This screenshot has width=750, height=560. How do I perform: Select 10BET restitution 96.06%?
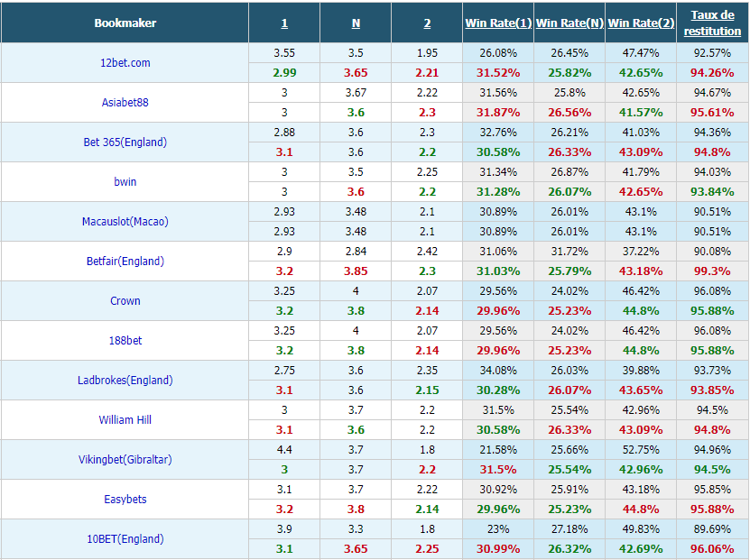click(x=712, y=548)
